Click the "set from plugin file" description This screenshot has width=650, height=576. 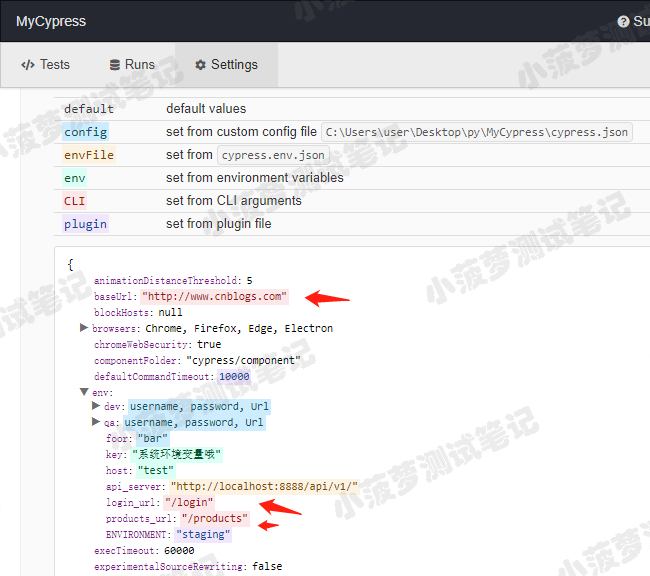[x=218, y=224]
